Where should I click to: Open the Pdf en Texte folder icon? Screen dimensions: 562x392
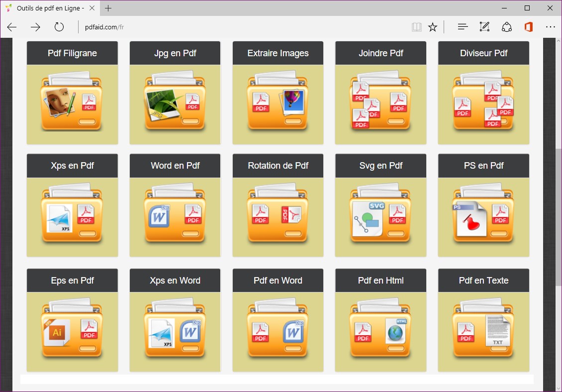[x=483, y=329]
